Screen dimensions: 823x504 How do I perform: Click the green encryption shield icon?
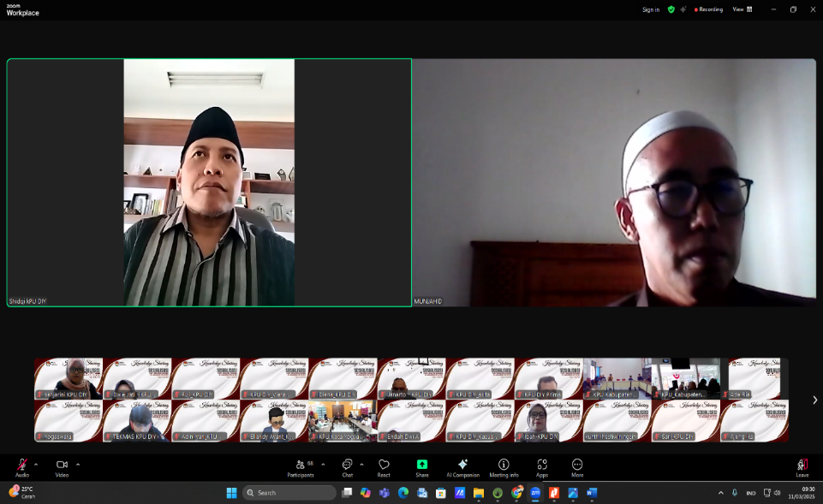point(671,9)
